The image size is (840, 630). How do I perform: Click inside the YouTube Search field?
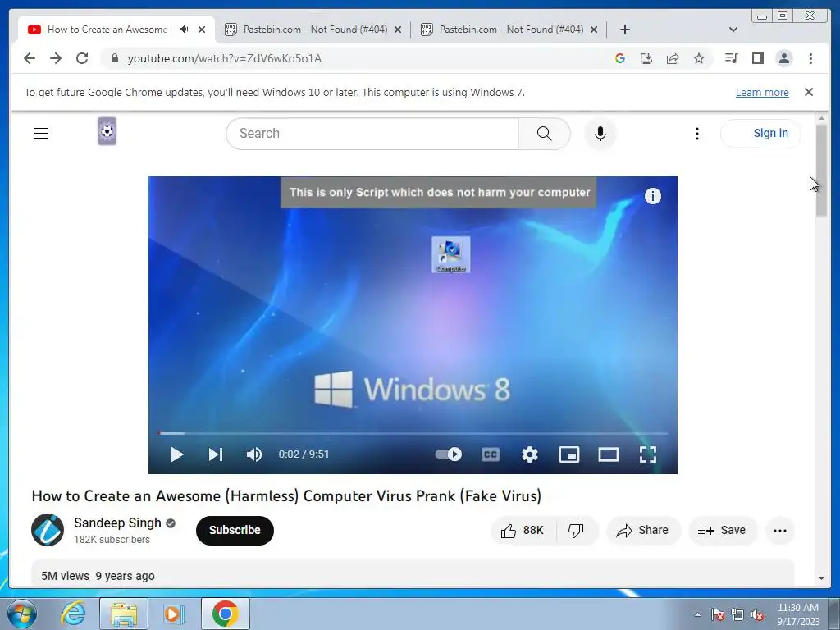(372, 134)
